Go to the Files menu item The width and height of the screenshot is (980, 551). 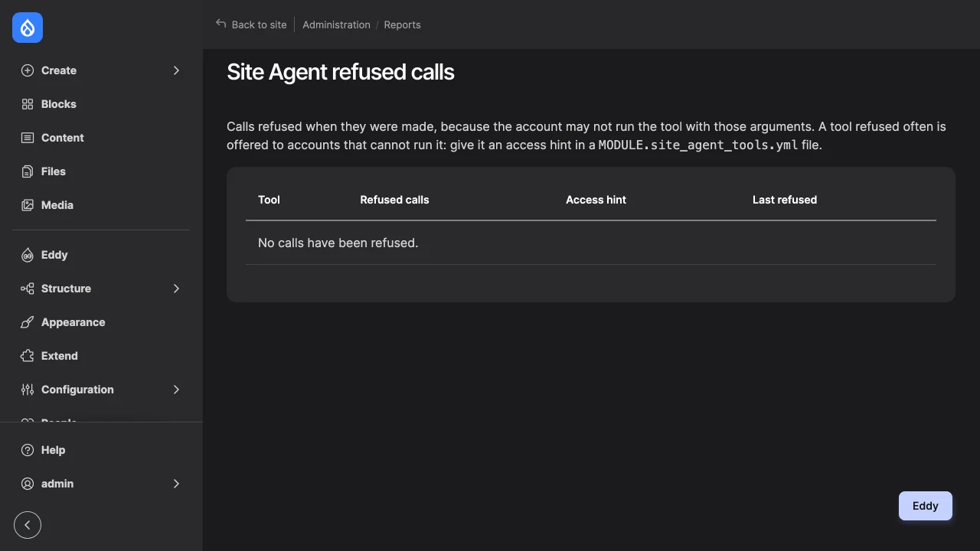coord(101,171)
